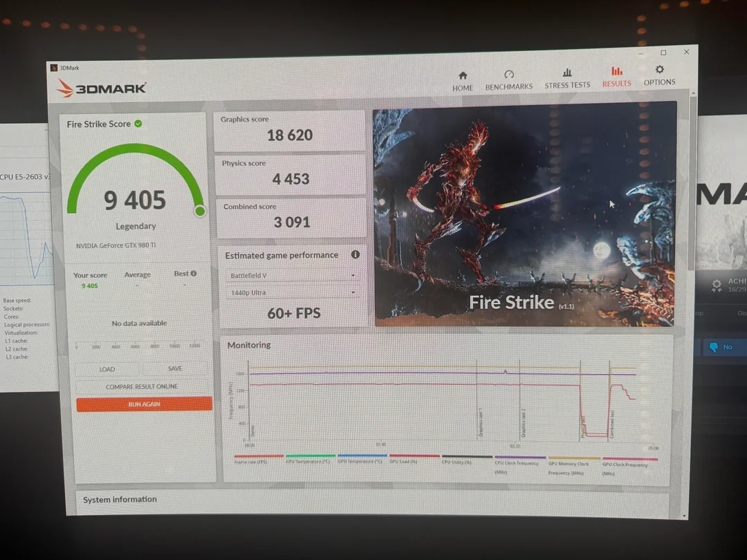
Task: Open the Options gear icon
Action: [x=659, y=70]
